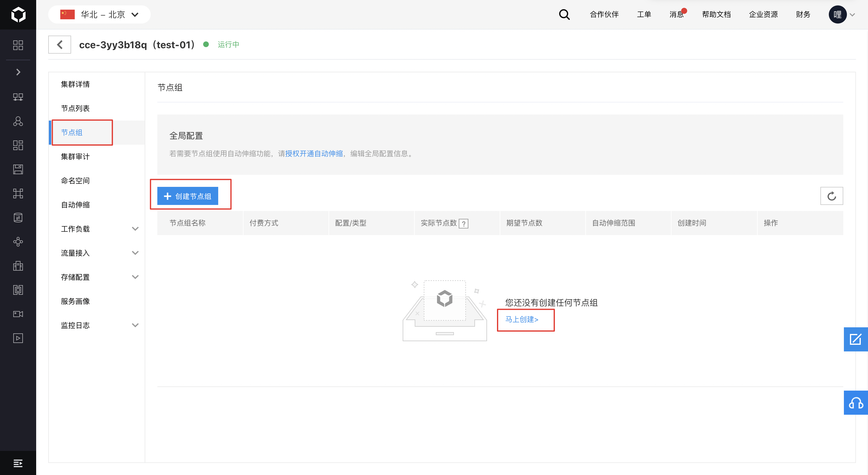Open the customer service headset icon
The width and height of the screenshot is (868, 475).
[856, 403]
